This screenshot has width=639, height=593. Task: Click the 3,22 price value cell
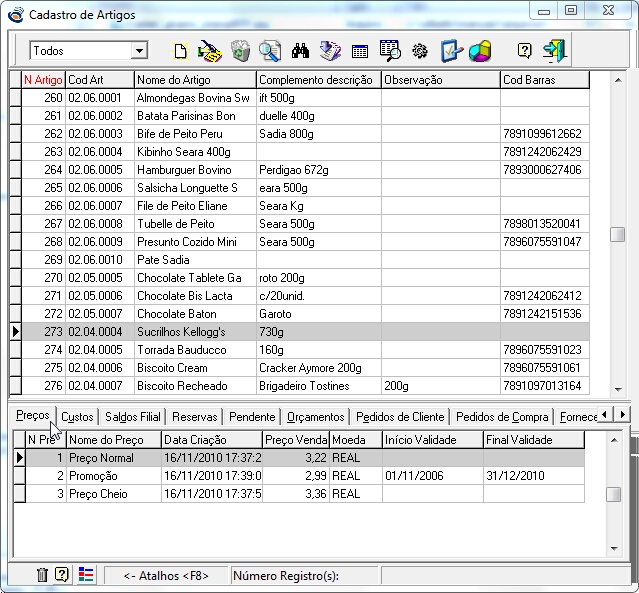click(296, 458)
